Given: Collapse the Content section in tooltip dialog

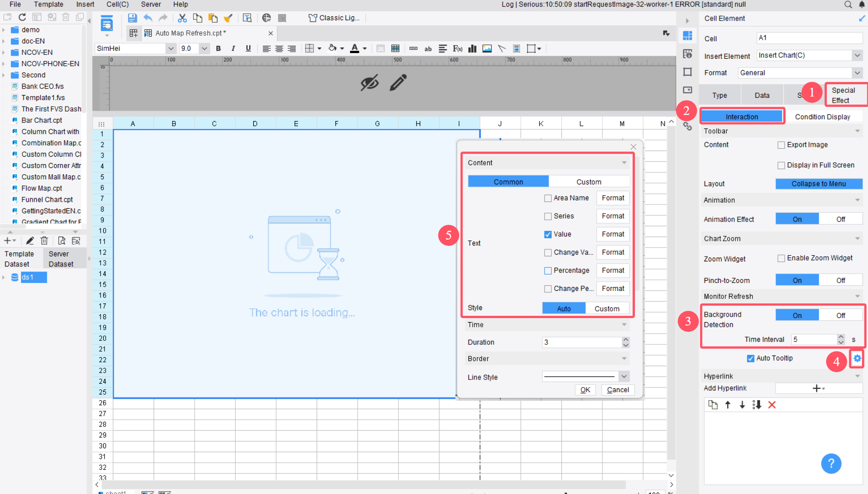Looking at the screenshot, I should [x=624, y=163].
